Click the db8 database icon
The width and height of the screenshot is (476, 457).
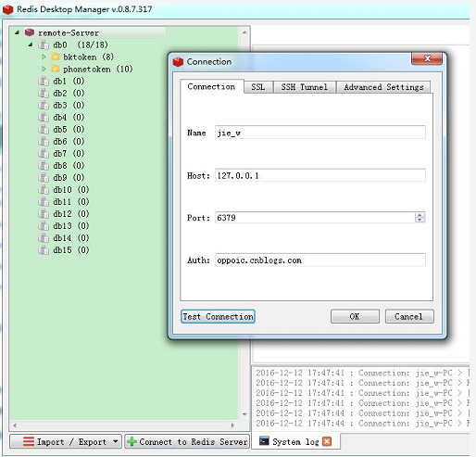44,166
